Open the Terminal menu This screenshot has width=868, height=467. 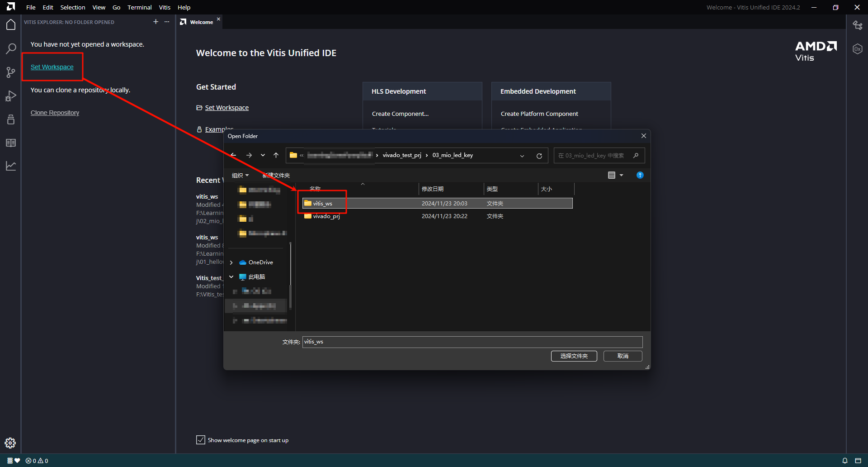click(140, 7)
